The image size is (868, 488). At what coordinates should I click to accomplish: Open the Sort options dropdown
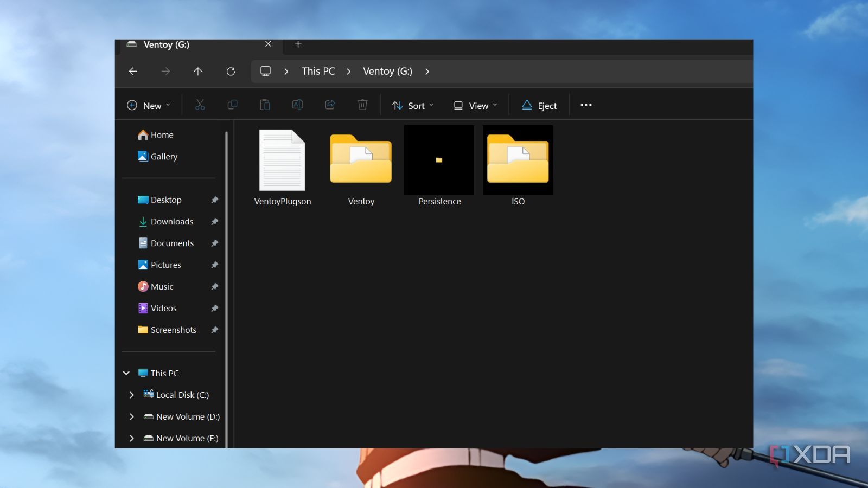coord(413,106)
